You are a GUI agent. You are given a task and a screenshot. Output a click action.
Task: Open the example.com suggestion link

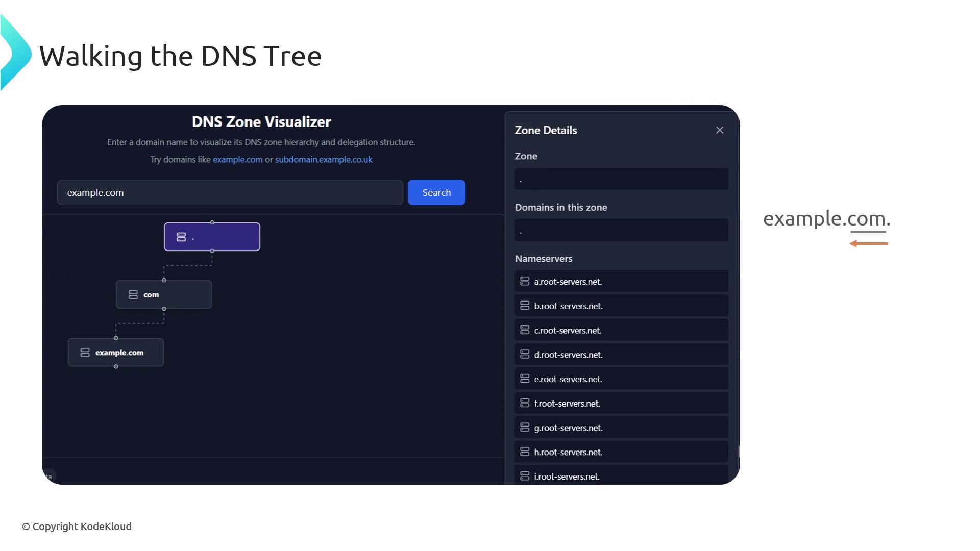(237, 160)
